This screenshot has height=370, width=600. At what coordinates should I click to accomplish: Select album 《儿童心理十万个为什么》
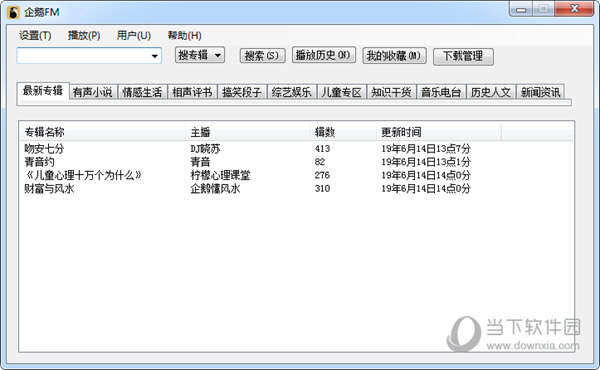[83, 175]
